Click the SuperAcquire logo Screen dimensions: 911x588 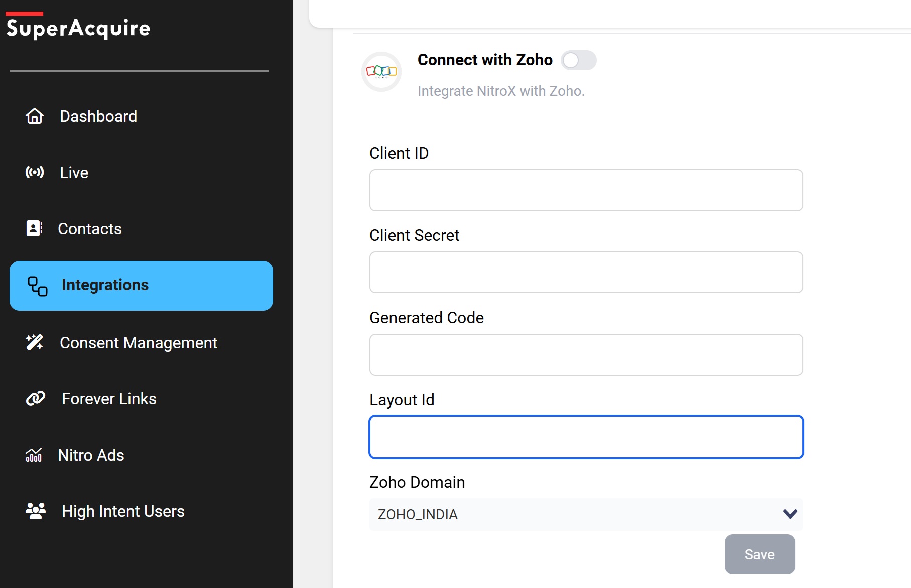78,28
